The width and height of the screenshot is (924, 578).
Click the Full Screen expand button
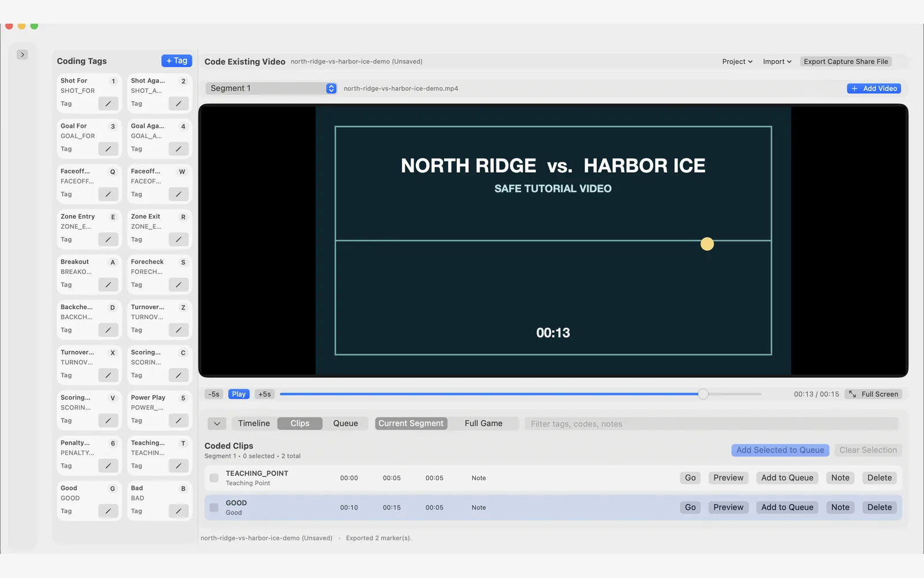tap(874, 394)
